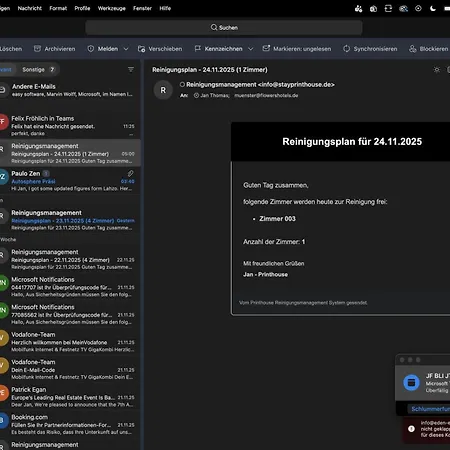This screenshot has height=450, width=450.
Task: Toggle the moon Do Not Disturb menu bar icon
Action: [x=433, y=8]
